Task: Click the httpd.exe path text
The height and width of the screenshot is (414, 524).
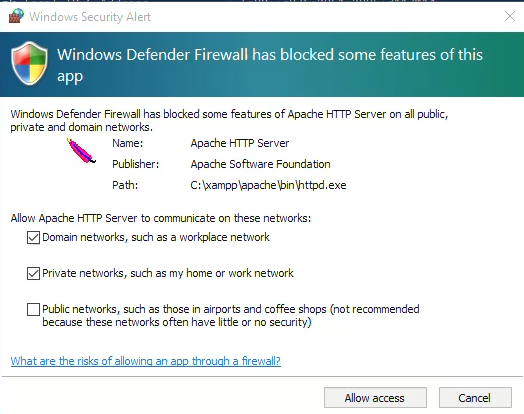Action: coord(268,185)
